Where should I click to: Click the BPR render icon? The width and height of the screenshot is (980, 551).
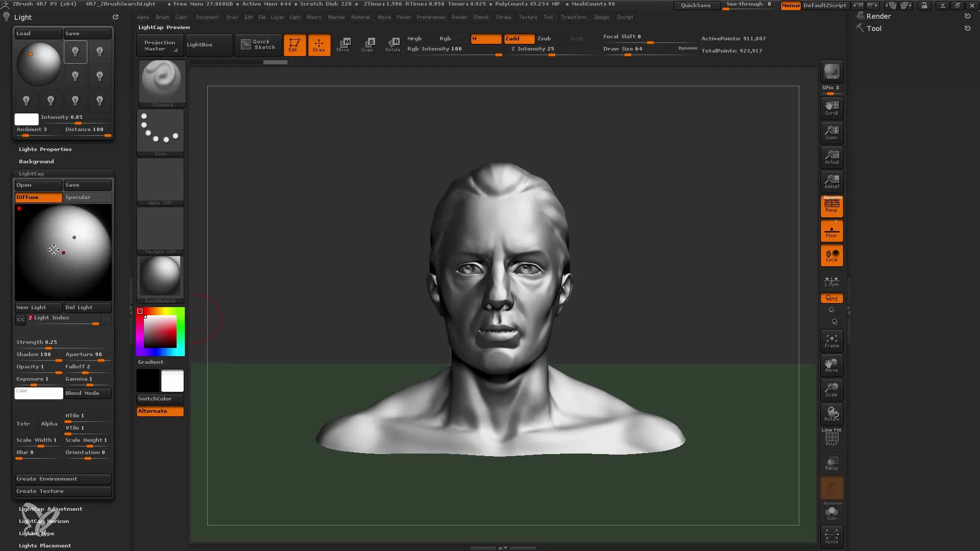pos(831,71)
